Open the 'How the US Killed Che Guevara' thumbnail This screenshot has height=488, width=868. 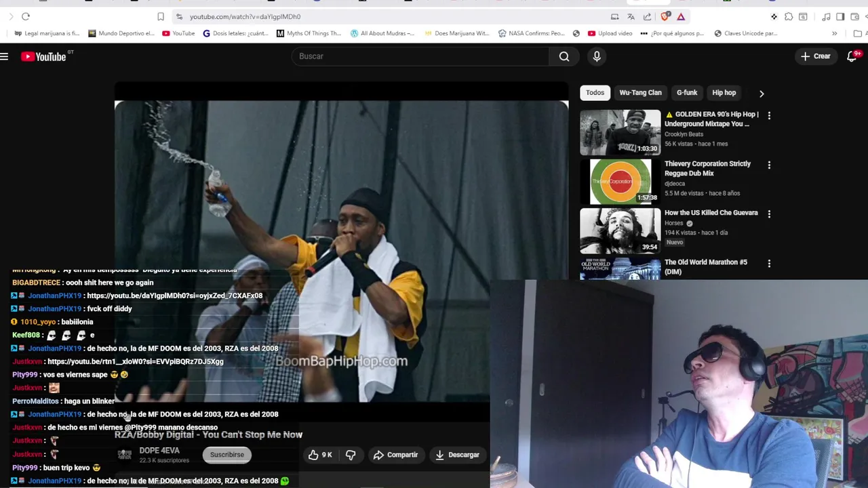[620, 231]
